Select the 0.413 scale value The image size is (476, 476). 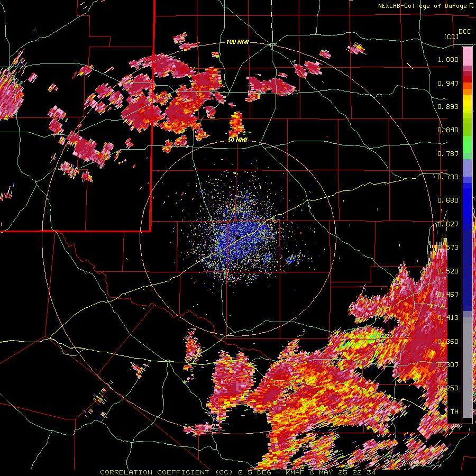448,318
